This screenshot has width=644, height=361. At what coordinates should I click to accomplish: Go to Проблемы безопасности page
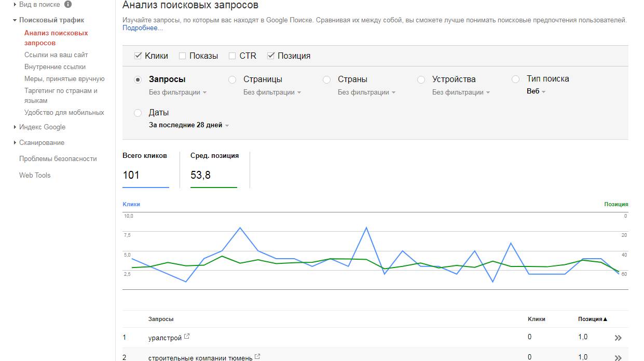point(58,159)
